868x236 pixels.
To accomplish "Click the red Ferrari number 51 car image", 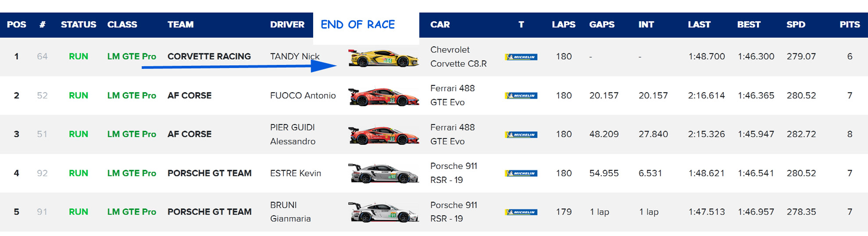I will click(383, 135).
